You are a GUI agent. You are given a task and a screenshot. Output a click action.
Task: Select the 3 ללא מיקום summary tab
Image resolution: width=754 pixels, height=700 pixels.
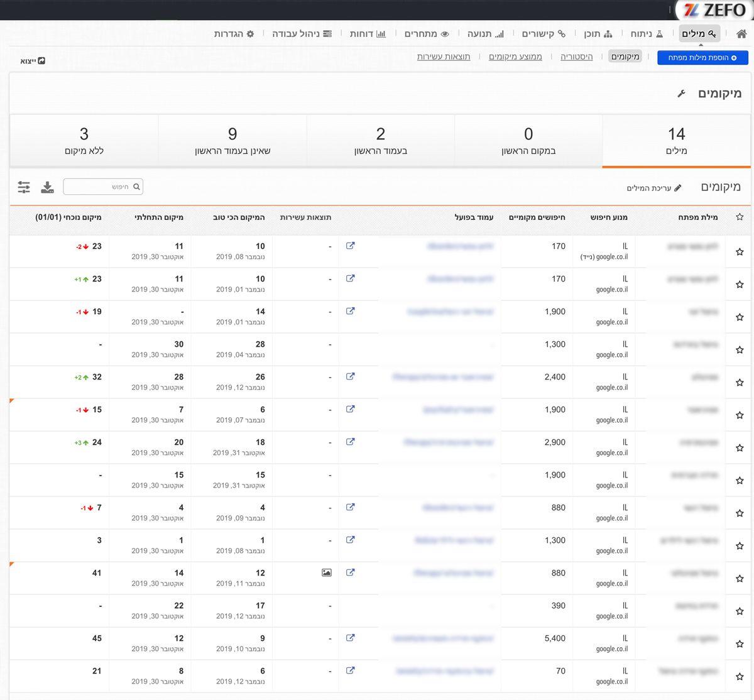(x=84, y=141)
